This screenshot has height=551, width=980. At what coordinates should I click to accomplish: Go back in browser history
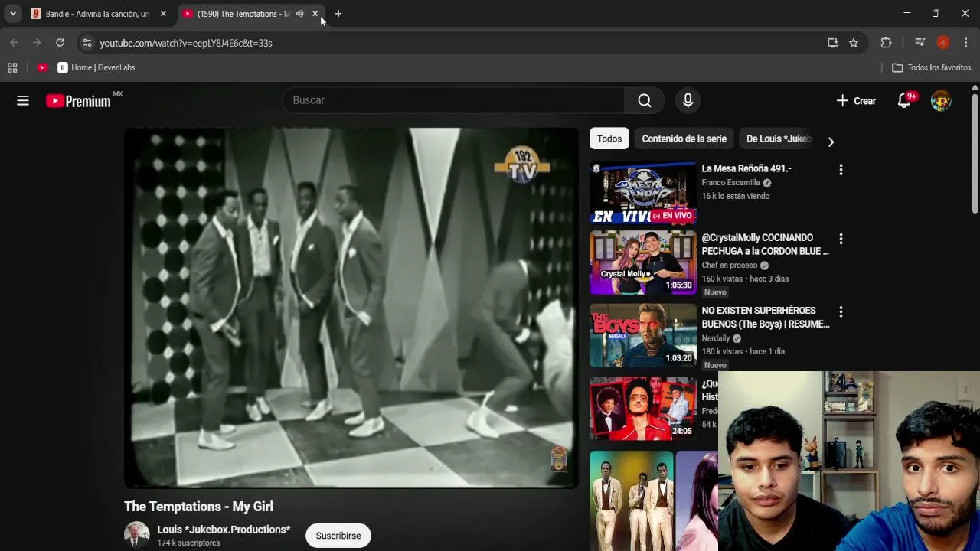click(x=14, y=43)
